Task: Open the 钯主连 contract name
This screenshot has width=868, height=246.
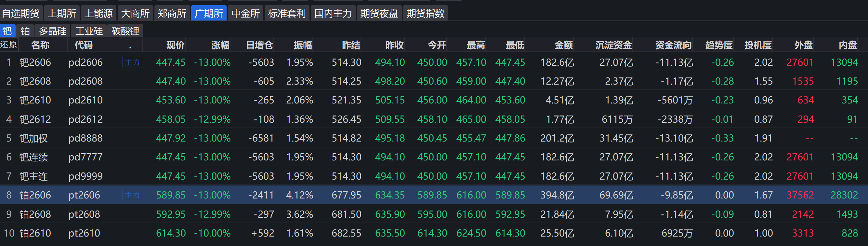Action: [x=34, y=176]
